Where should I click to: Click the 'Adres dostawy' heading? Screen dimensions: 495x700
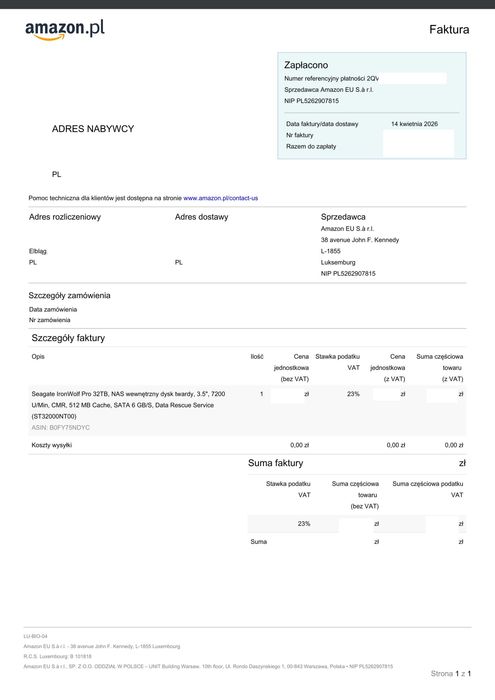point(201,217)
